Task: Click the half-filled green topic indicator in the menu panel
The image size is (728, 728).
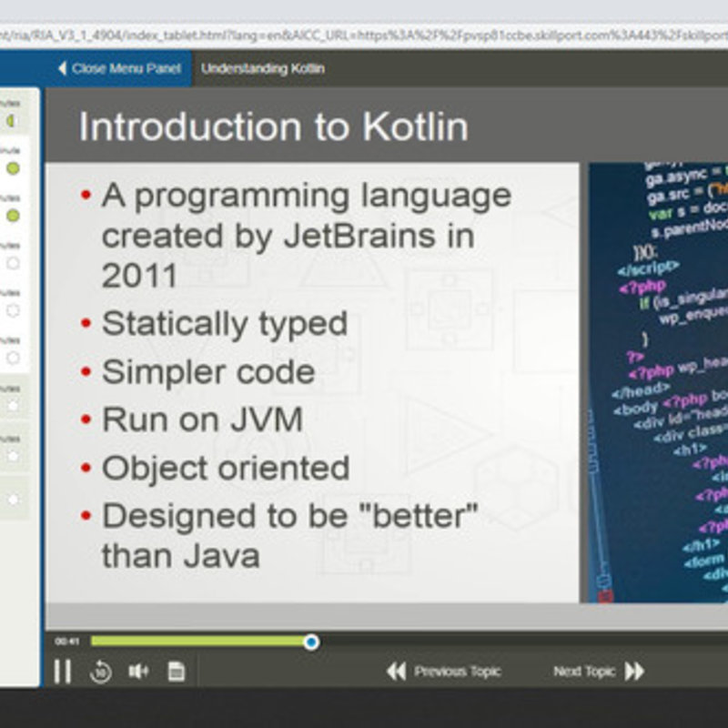Action: click(12, 121)
